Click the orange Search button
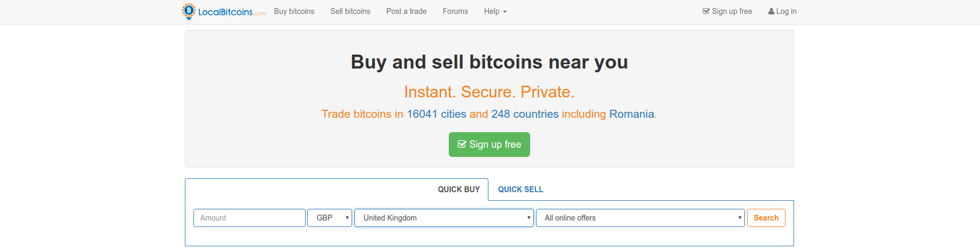The image size is (980, 250). pyautogui.click(x=766, y=218)
